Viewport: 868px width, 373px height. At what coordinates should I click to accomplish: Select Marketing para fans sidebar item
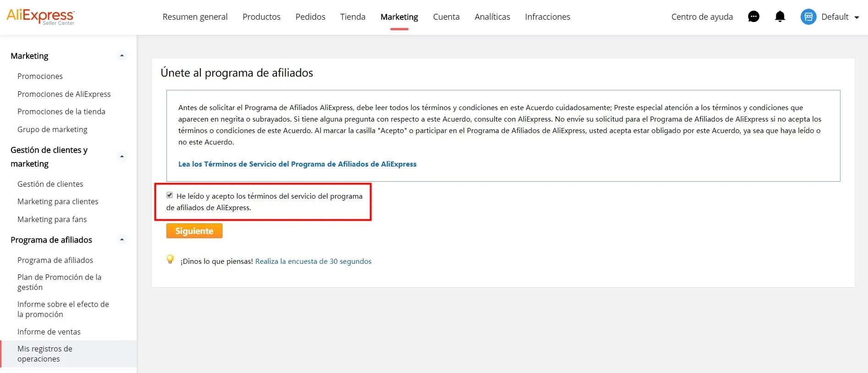[52, 219]
